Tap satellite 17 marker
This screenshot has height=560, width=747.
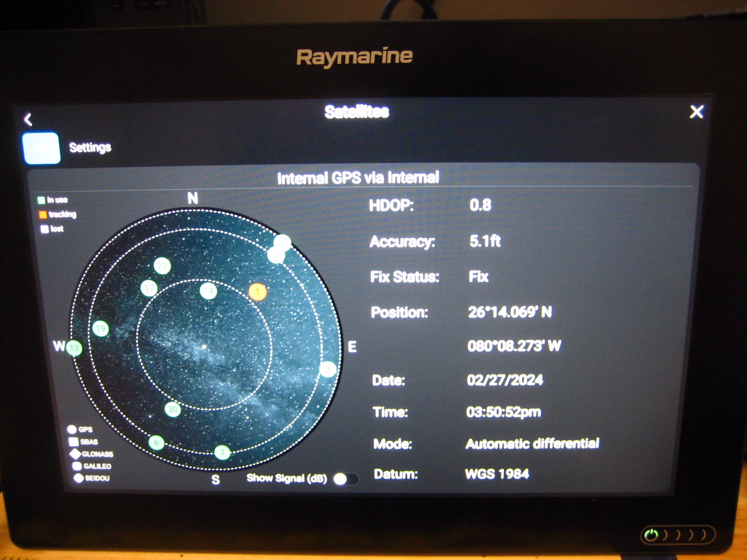pyautogui.click(x=149, y=288)
